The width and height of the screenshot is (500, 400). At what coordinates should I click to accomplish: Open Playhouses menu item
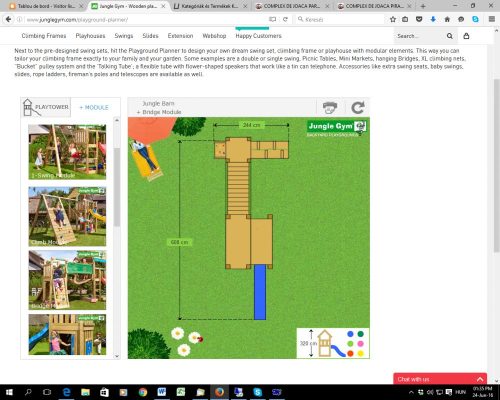pyautogui.click(x=90, y=36)
